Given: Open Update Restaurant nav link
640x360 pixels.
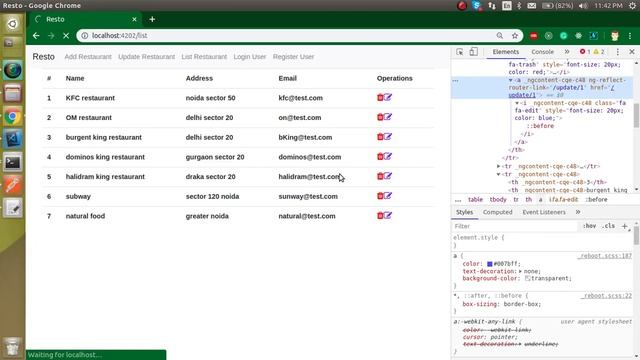Looking at the screenshot, I should tap(147, 57).
